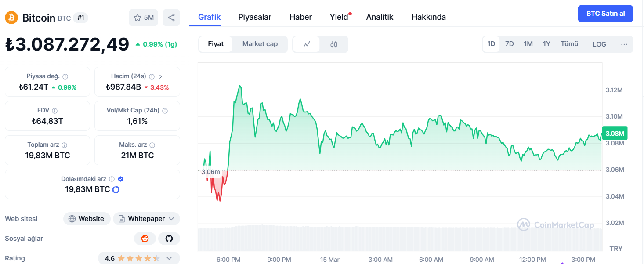
Task: Click the BTC Satın al button
Action: (x=605, y=14)
